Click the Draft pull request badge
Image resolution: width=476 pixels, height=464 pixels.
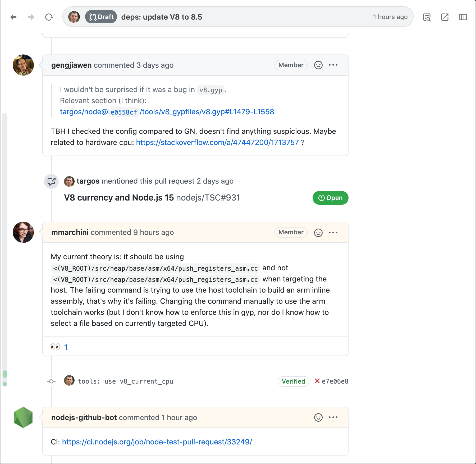(x=101, y=17)
